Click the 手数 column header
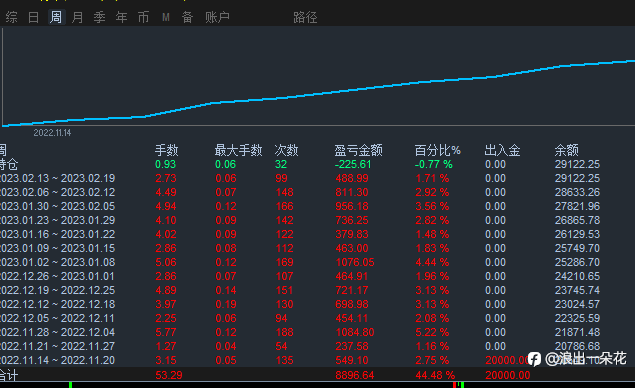 point(166,150)
